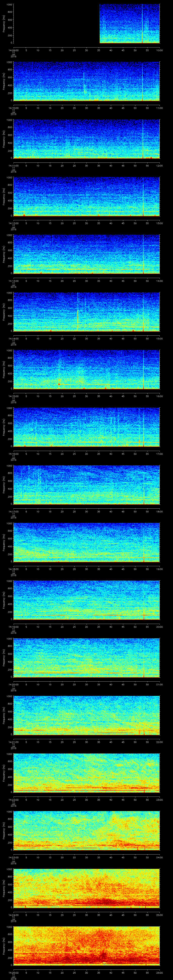Select the spectrogram panel beginning at 14:22:00
This screenshot has width=173, height=980.
[86, 773]
